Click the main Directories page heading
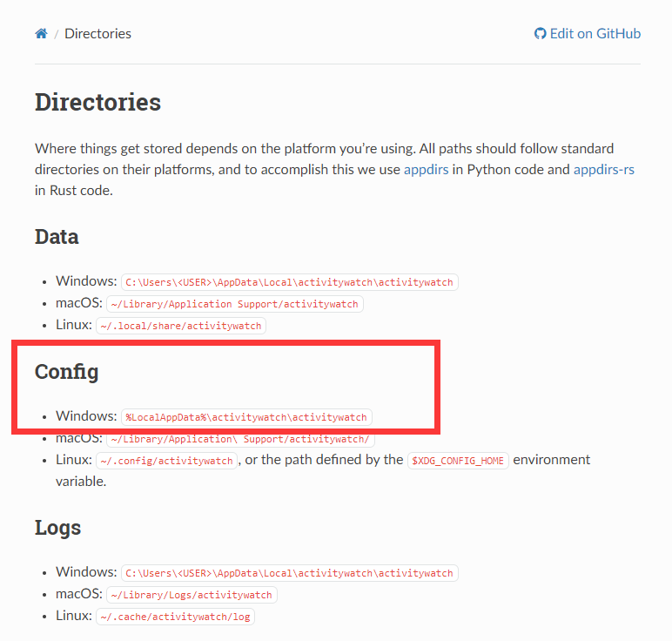This screenshot has width=672, height=641. click(97, 102)
